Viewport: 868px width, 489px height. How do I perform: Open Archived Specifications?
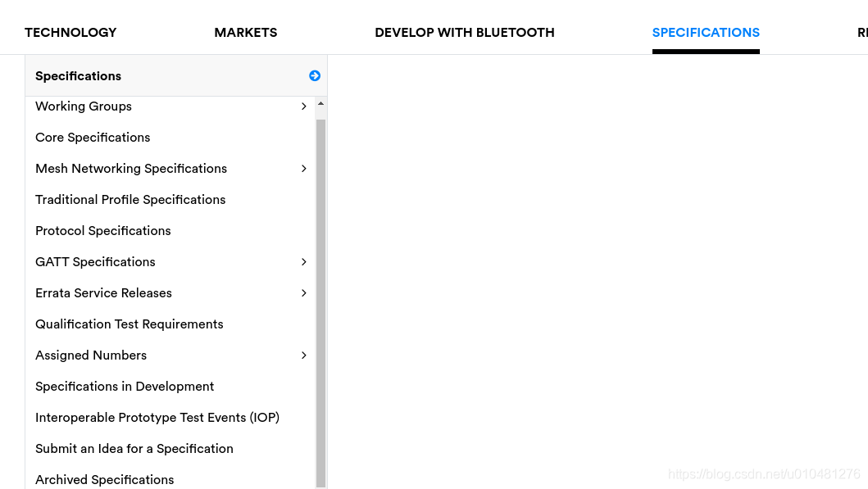point(105,480)
